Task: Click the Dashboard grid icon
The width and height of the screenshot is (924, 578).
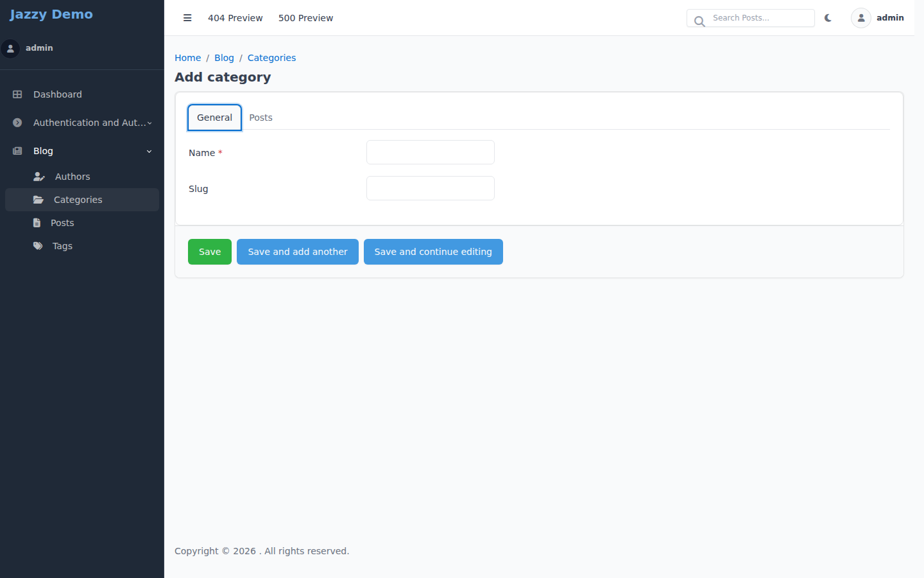Action: pyautogui.click(x=17, y=94)
